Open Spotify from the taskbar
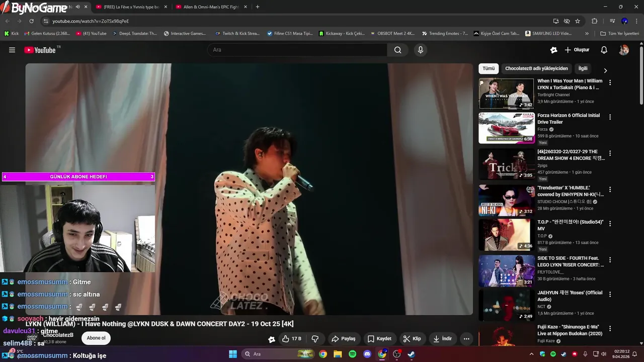Screen dimensions: 644x362 (x=352, y=354)
